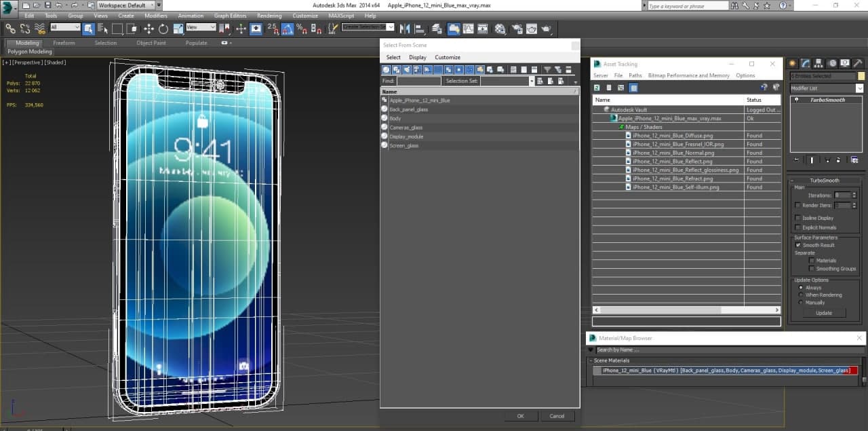The image size is (868, 431).
Task: Activate the Select and Move tool
Action: pos(149,29)
